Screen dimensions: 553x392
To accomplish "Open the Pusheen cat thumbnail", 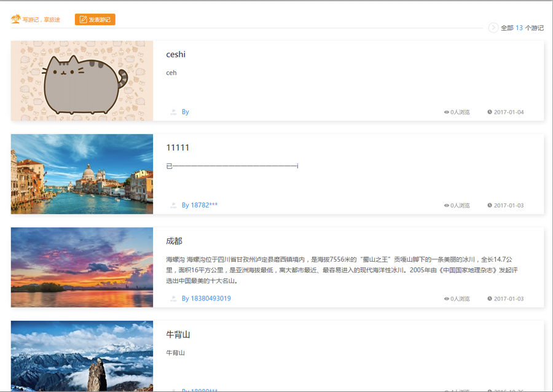I will point(82,80).
